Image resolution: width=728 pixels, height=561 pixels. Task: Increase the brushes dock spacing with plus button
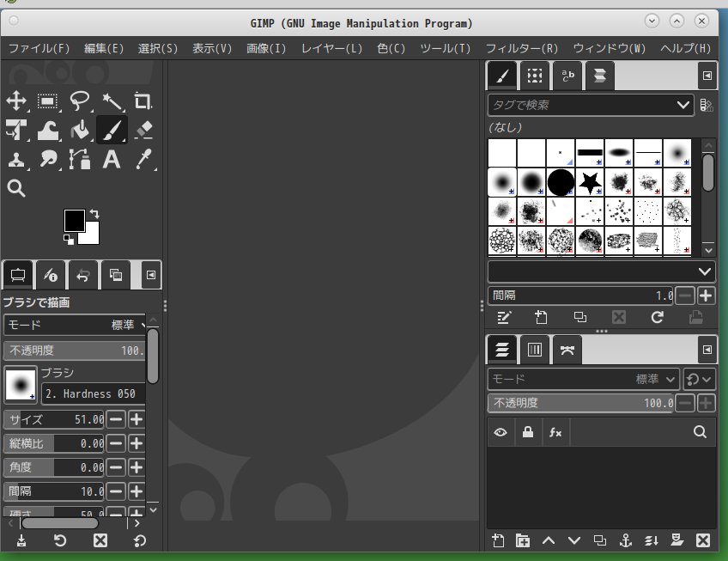click(x=706, y=296)
